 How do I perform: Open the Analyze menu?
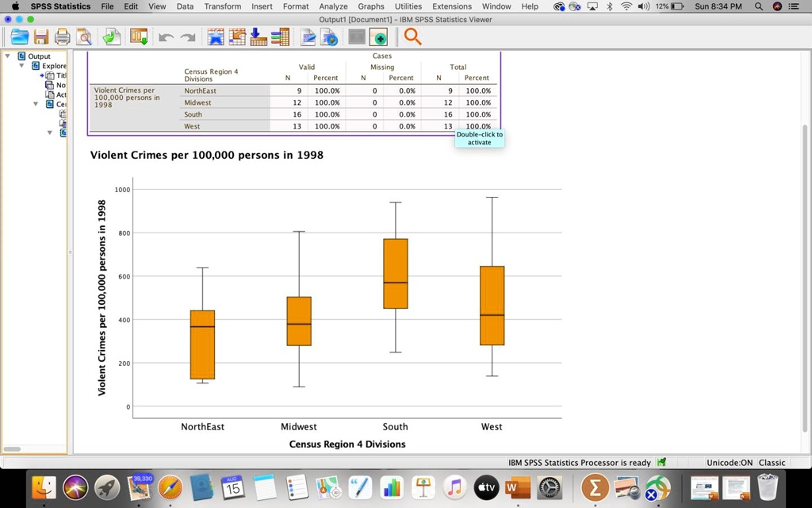333,6
